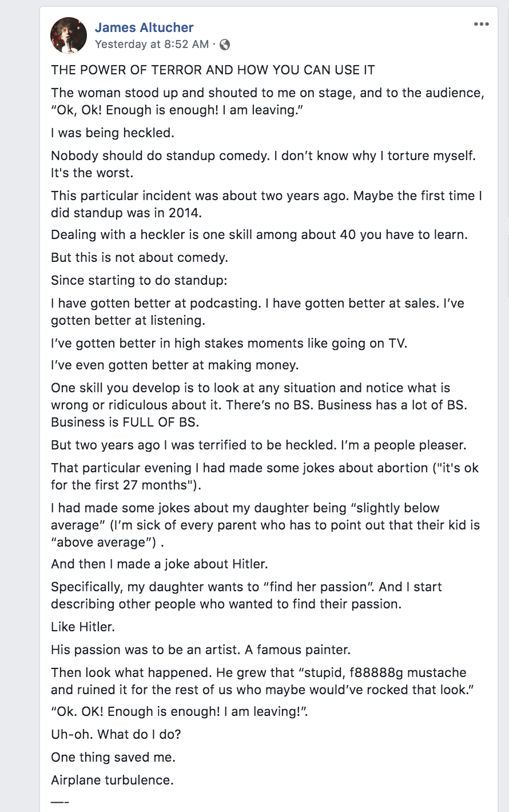Click the 'high stakes moments' sentence
Screen dimensions: 509x812
[229, 343]
